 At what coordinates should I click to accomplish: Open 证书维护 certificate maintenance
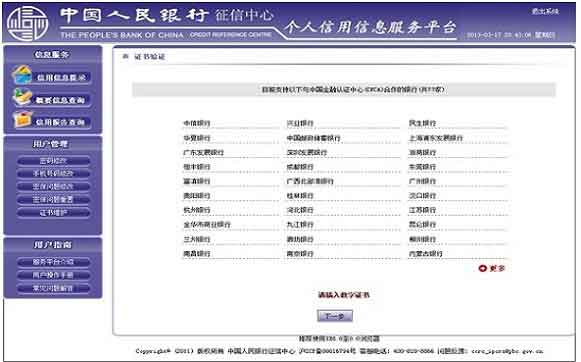pyautogui.click(x=53, y=213)
